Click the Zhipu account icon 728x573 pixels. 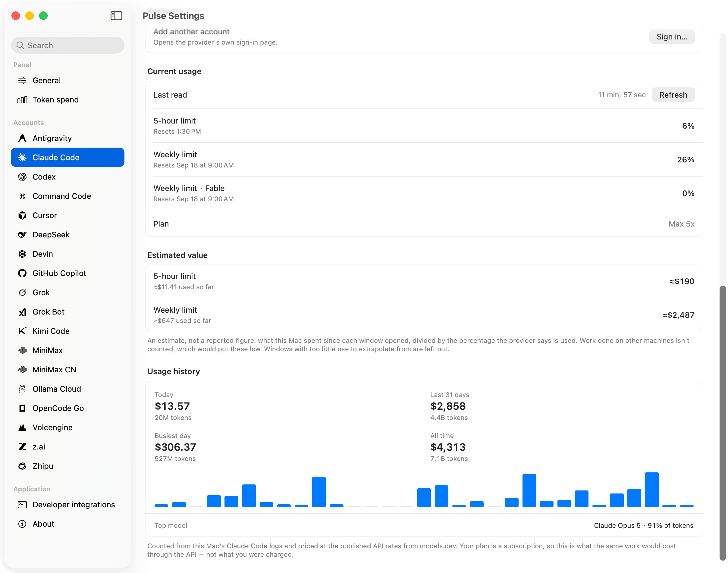pos(22,466)
